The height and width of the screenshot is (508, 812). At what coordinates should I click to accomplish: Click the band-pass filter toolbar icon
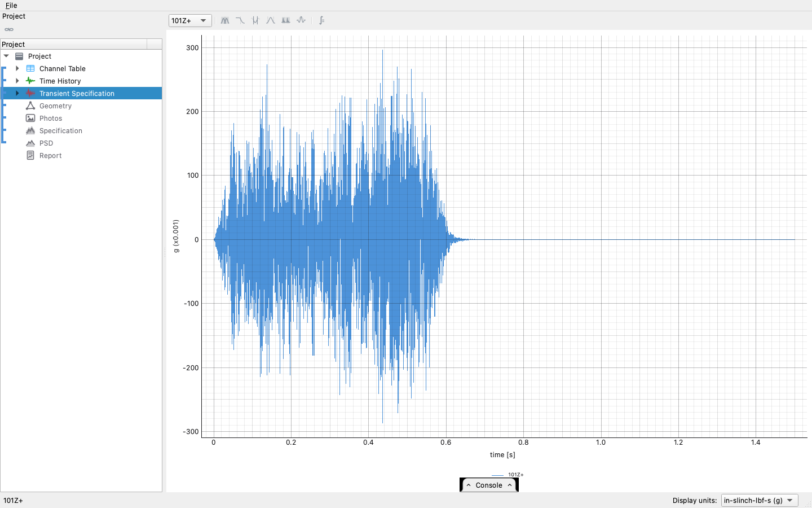click(x=225, y=20)
